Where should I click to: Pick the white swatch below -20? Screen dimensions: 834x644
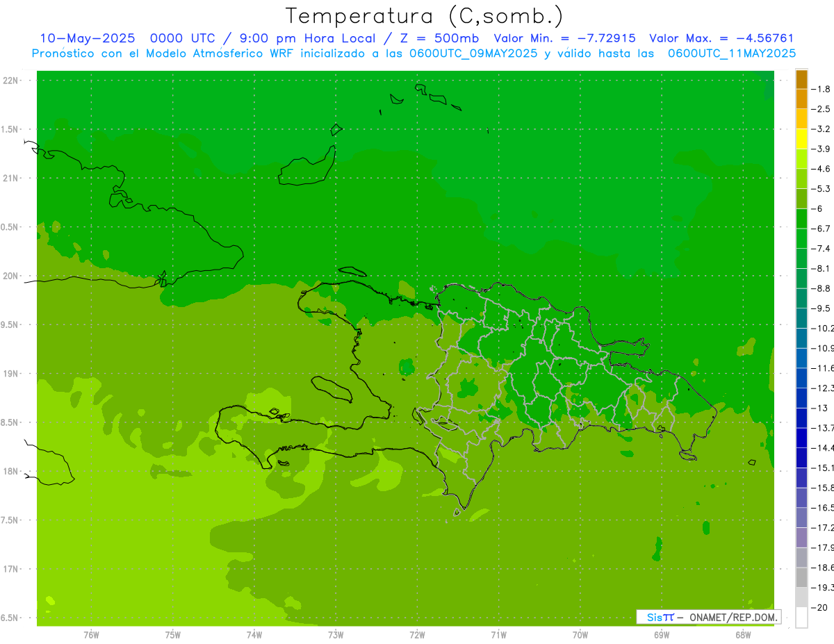[801, 618]
